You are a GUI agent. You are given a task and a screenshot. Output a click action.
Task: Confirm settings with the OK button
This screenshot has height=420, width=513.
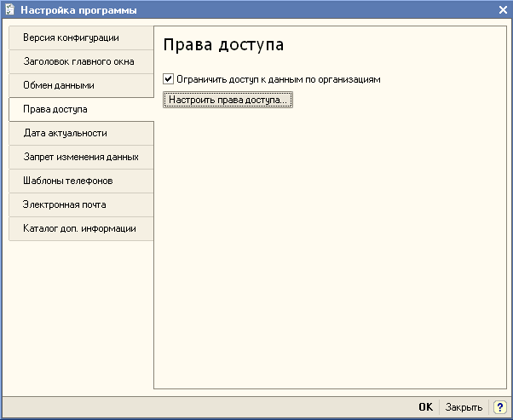coord(425,407)
